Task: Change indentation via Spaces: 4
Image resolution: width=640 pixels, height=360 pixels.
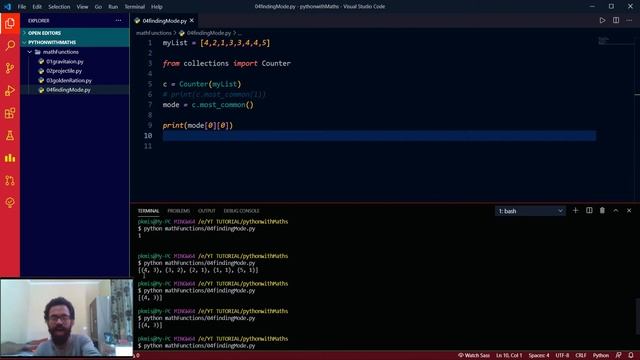Action: coord(539,356)
